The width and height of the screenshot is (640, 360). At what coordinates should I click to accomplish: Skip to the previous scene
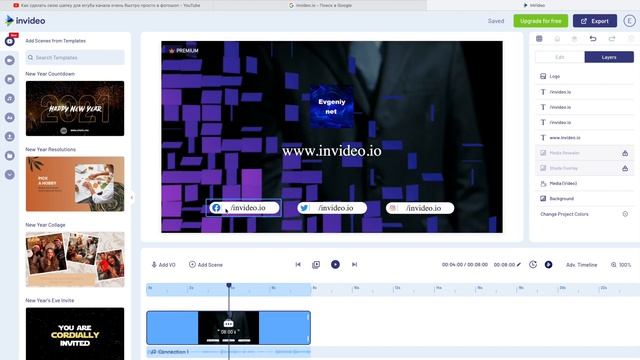[298, 264]
